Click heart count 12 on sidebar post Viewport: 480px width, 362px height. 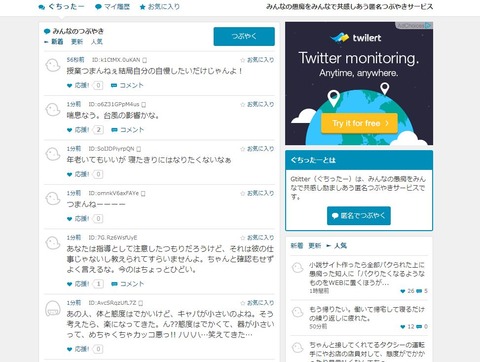click(x=407, y=327)
